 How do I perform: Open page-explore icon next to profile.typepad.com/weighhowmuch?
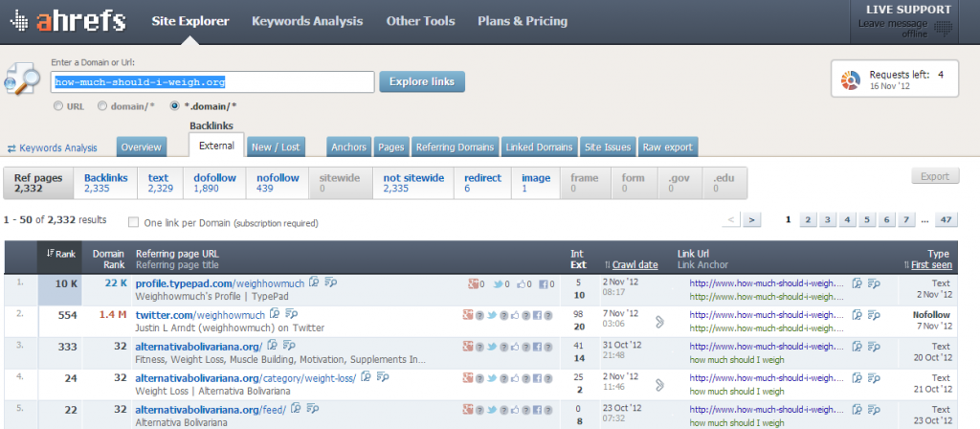pos(314,282)
